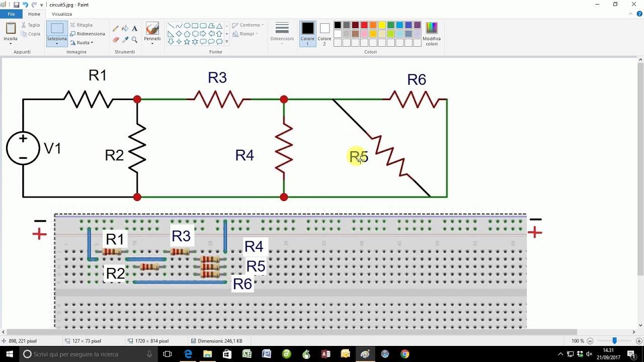The width and height of the screenshot is (644, 362).
Task: Choose the right arrow shape
Action: tap(203, 34)
